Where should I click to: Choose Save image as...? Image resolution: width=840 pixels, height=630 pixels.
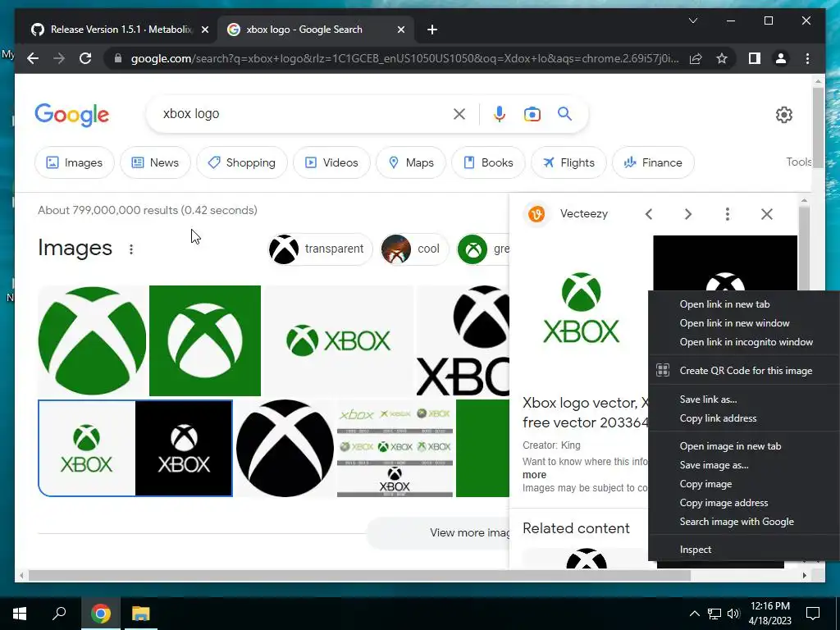[x=714, y=465]
